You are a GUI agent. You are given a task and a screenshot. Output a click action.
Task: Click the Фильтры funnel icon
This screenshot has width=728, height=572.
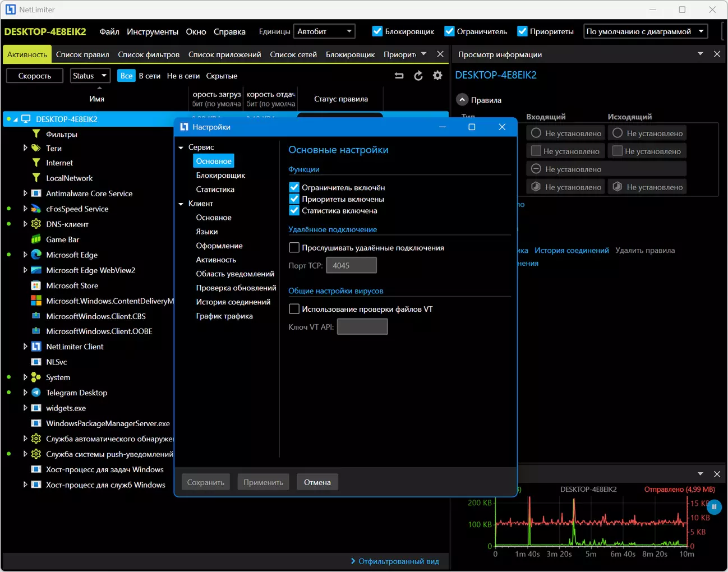coord(36,134)
